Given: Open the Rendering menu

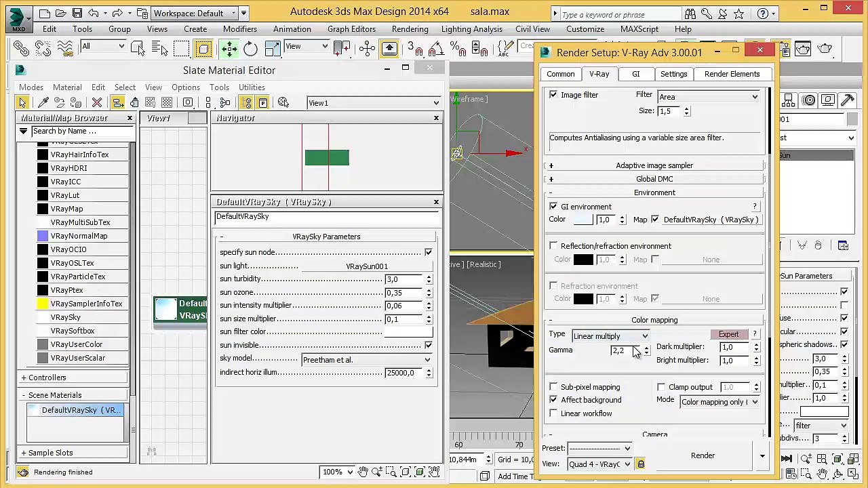Looking at the screenshot, I should [x=410, y=29].
